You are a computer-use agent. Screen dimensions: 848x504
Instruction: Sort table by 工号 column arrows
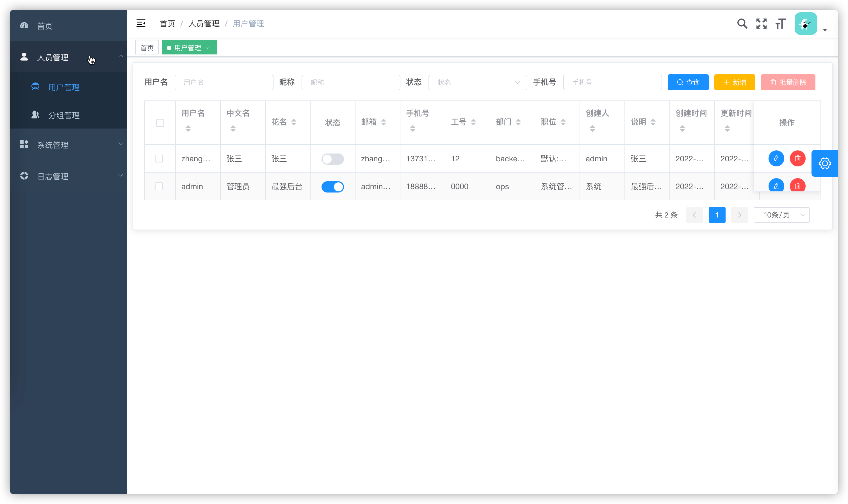[473, 122]
